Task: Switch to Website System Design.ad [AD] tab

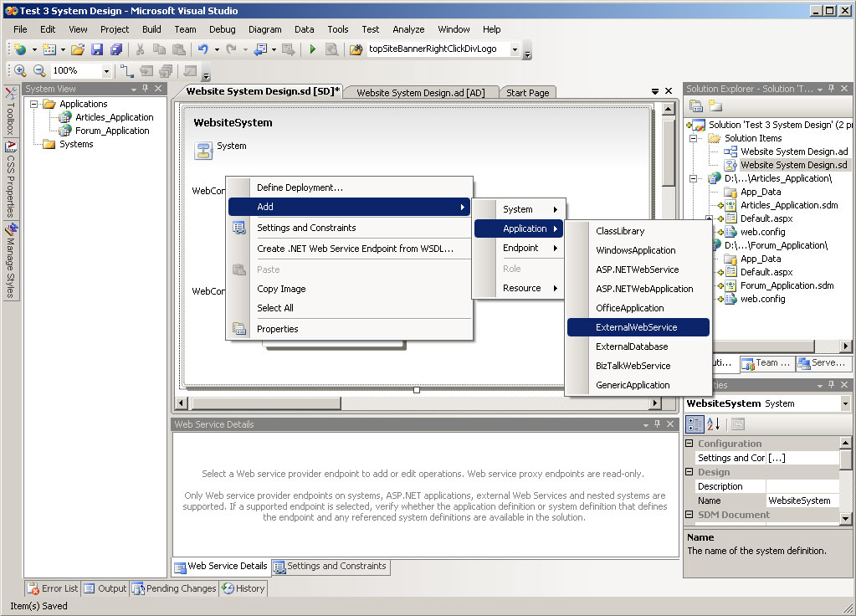Action: tap(421, 93)
